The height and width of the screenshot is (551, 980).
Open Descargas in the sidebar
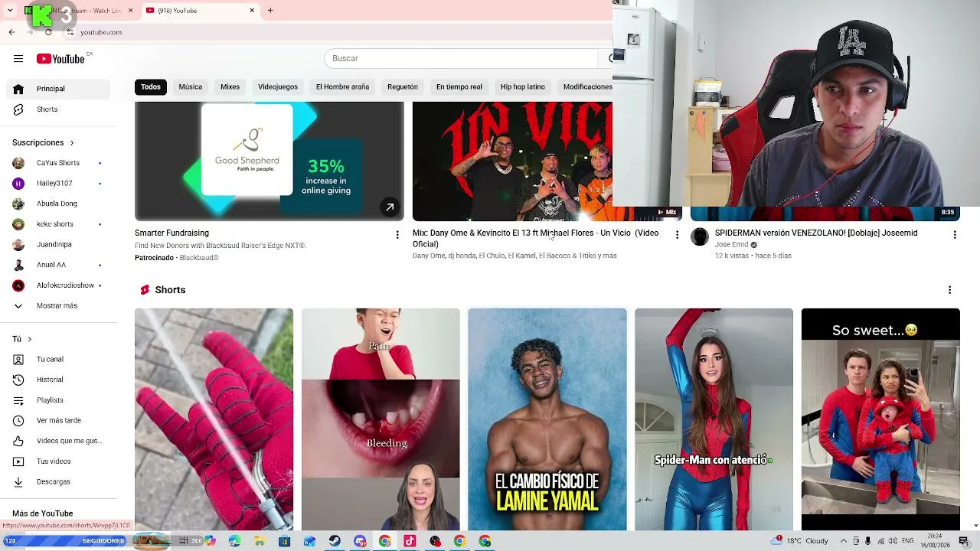click(x=58, y=481)
